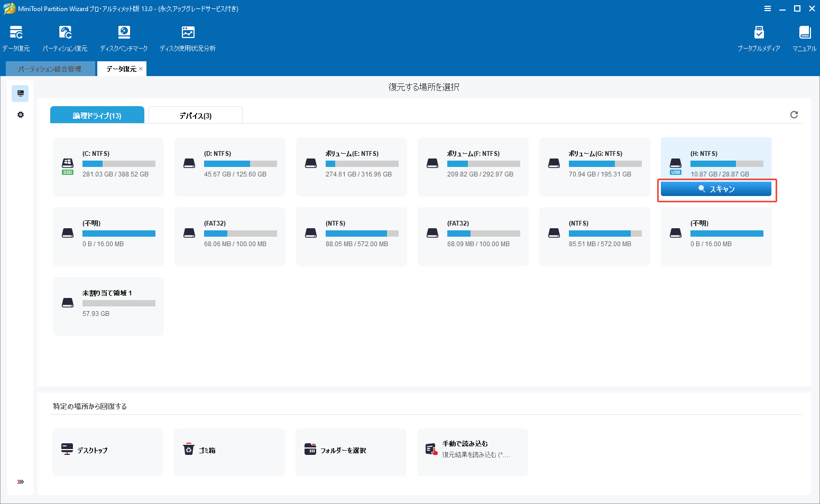Select the computer view icon in left sidebar
The height and width of the screenshot is (504, 820).
point(20,93)
